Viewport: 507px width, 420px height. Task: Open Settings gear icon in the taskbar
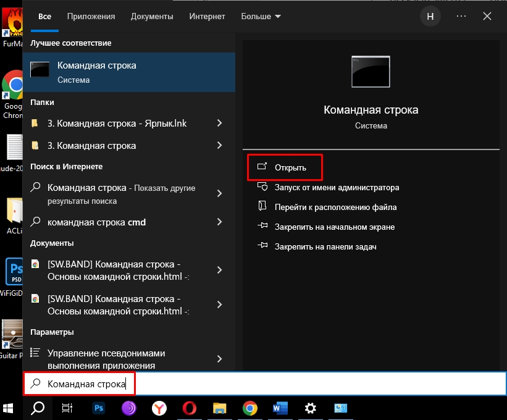311,408
